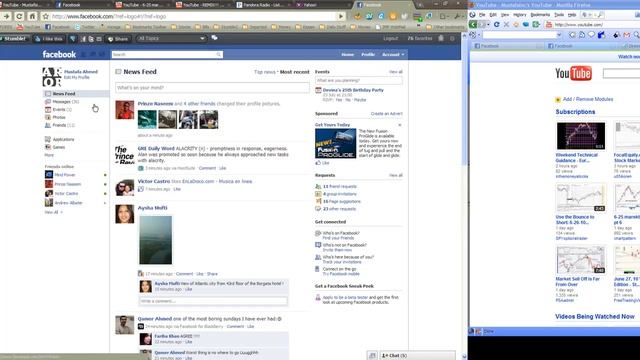Open Messages in the left sidebar
Screen dimensions: 640x360
(x=65, y=102)
